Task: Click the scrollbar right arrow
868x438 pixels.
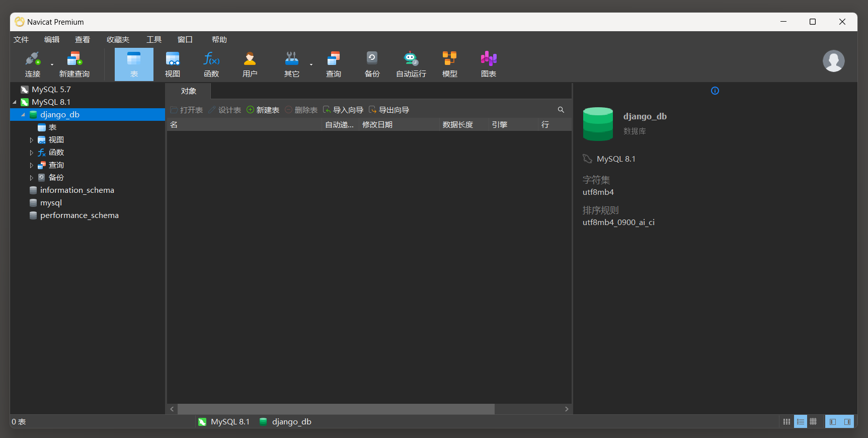Action: (567, 409)
